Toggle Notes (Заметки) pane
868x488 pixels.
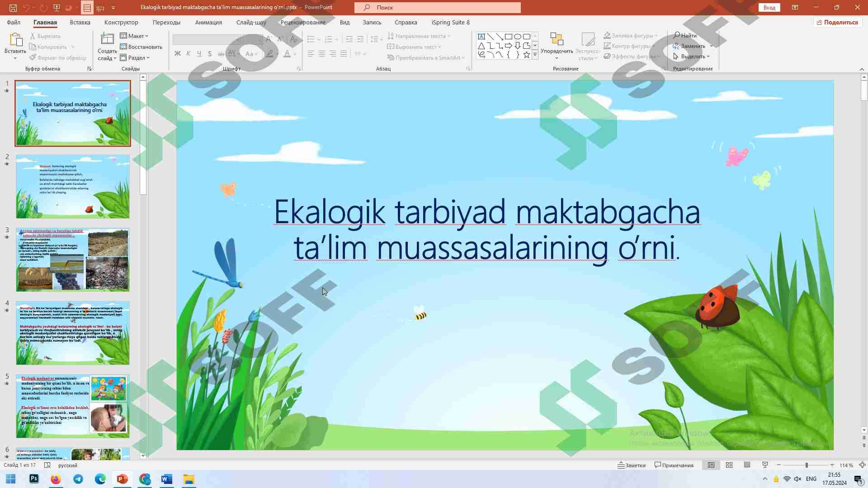[632, 465]
